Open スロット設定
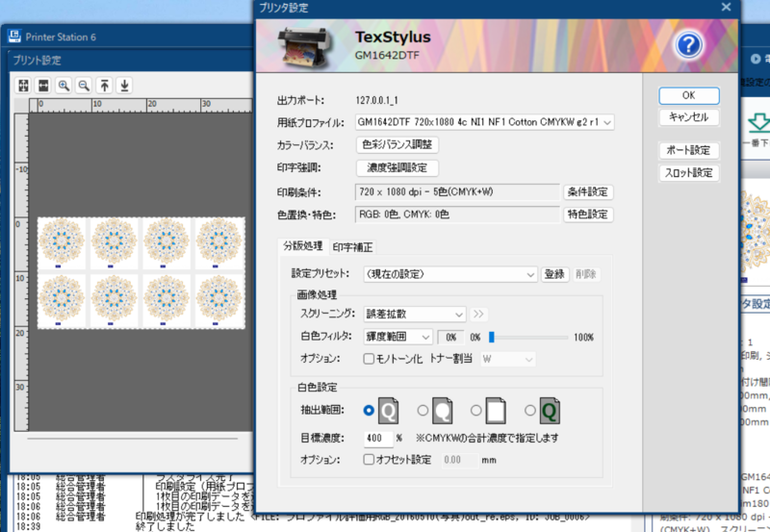The height and width of the screenshot is (532, 770). coord(689,173)
